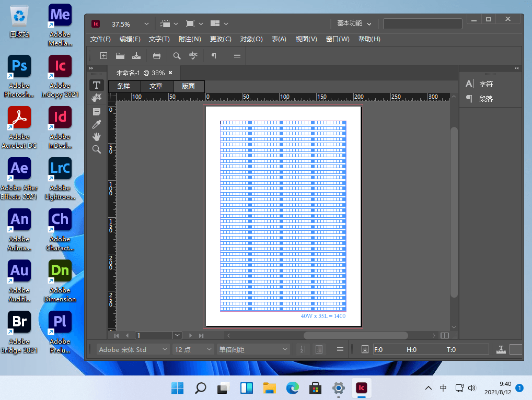
Task: Click the search field in title bar
Action: 422,23
